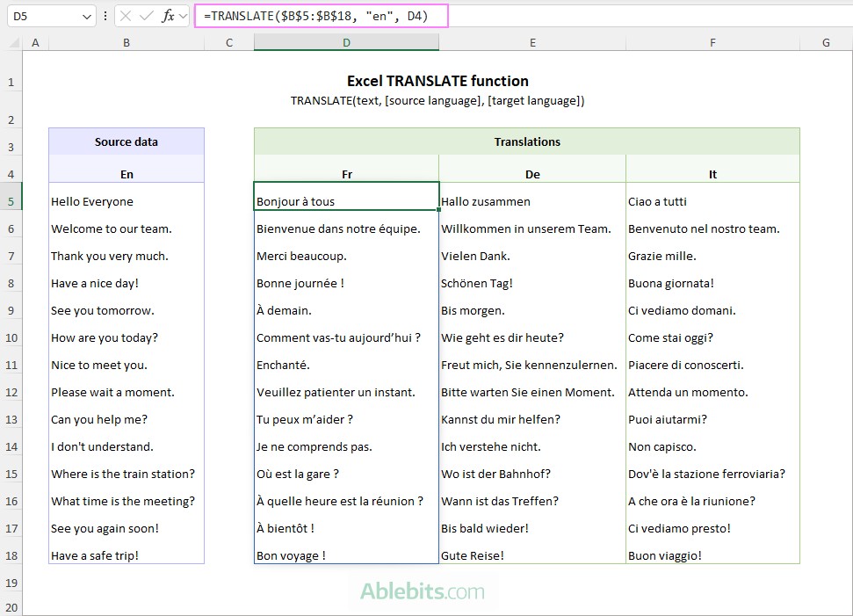Select cell 'Hello Everyone'
Screen dimensions: 853x616
click(x=127, y=197)
